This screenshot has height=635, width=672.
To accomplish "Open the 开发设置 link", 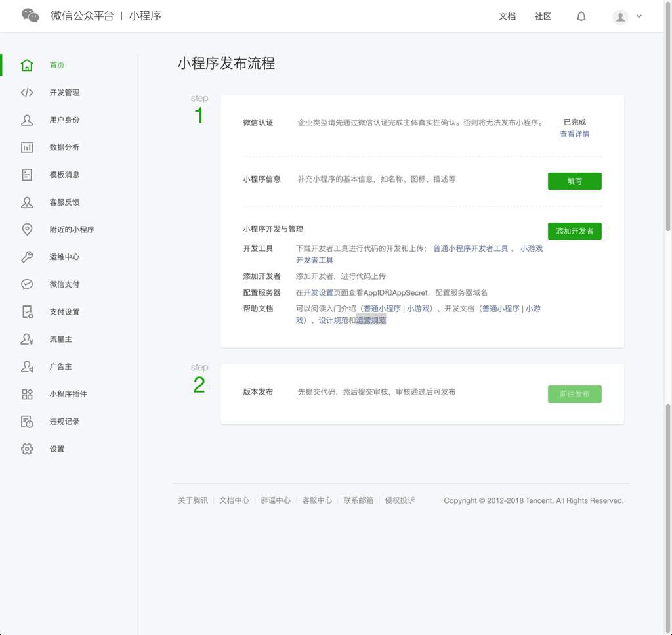I will (318, 292).
